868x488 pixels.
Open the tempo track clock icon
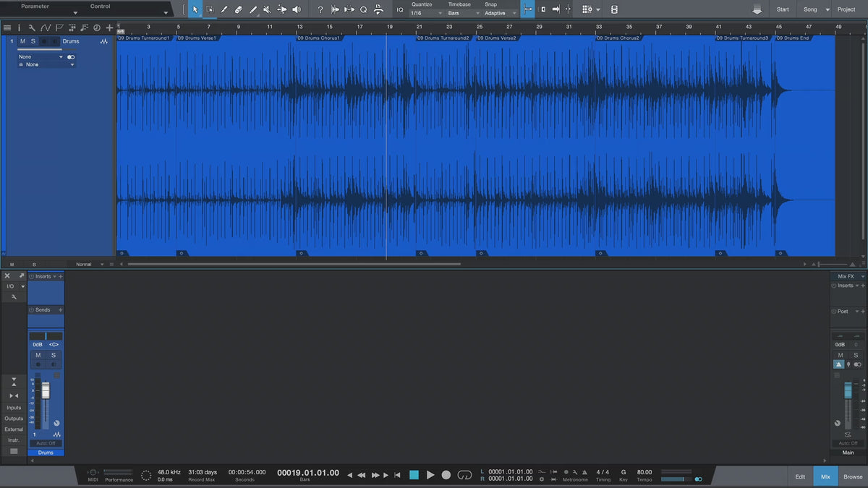97,27
